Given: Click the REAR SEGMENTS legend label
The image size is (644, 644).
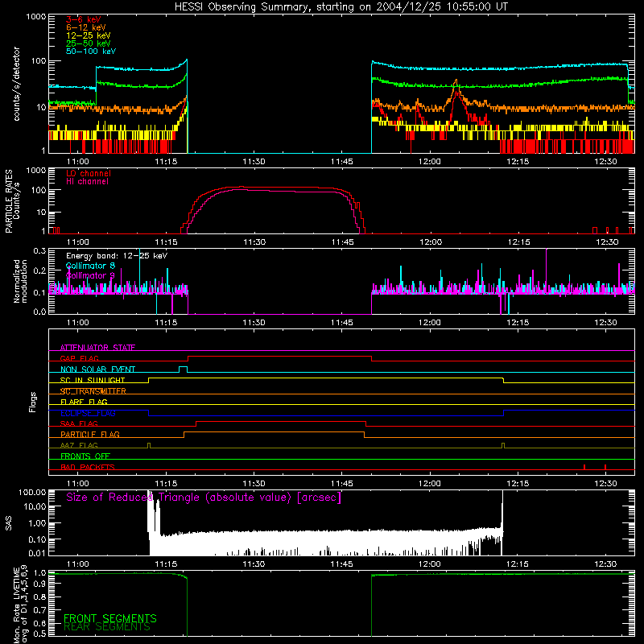Looking at the screenshot, I should (107, 626).
